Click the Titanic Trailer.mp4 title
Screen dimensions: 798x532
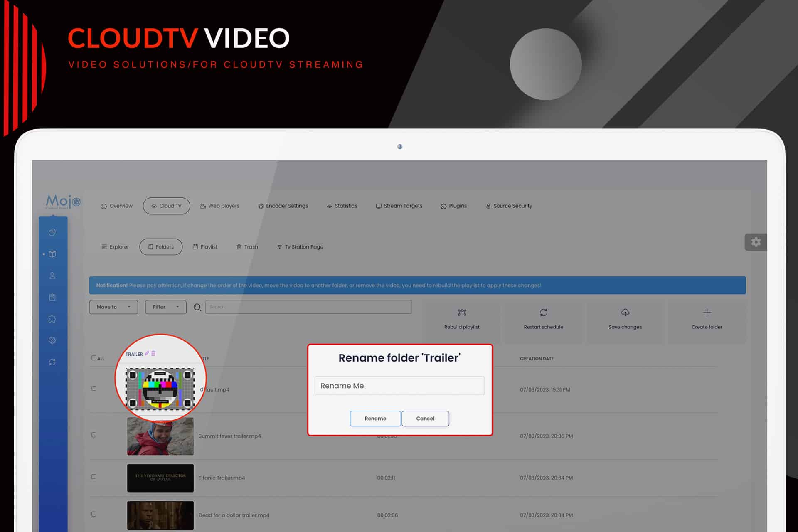[x=222, y=478]
